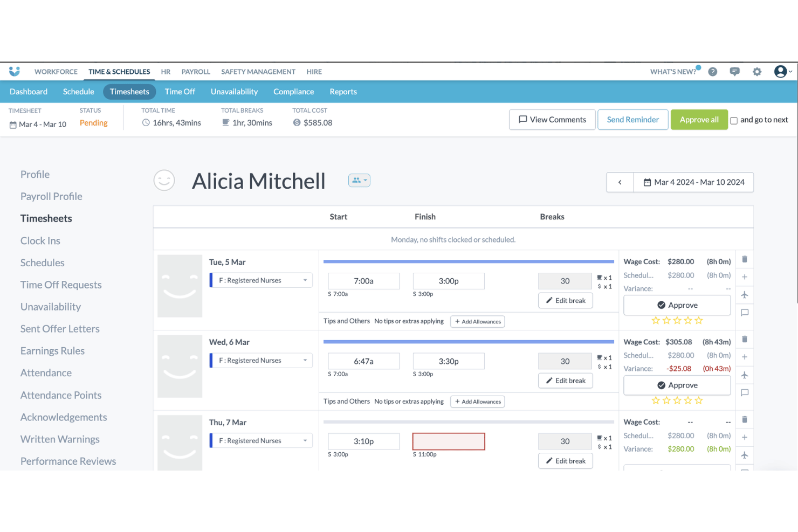This screenshot has width=798, height=532.
Task: Open the Payroll menu
Action: coord(196,72)
